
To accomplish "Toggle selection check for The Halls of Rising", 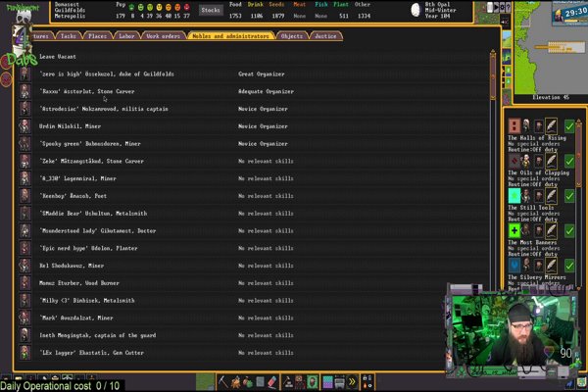I will pyautogui.click(x=569, y=126).
